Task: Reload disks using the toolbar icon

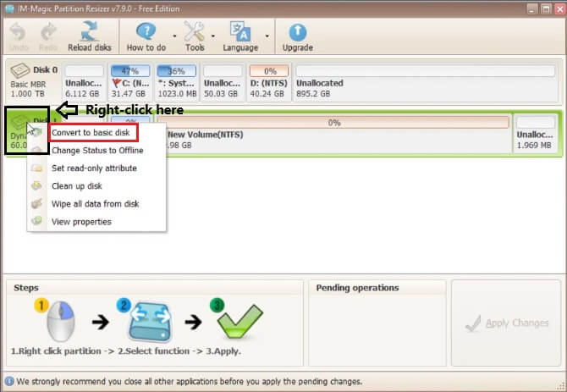Action: pyautogui.click(x=90, y=31)
